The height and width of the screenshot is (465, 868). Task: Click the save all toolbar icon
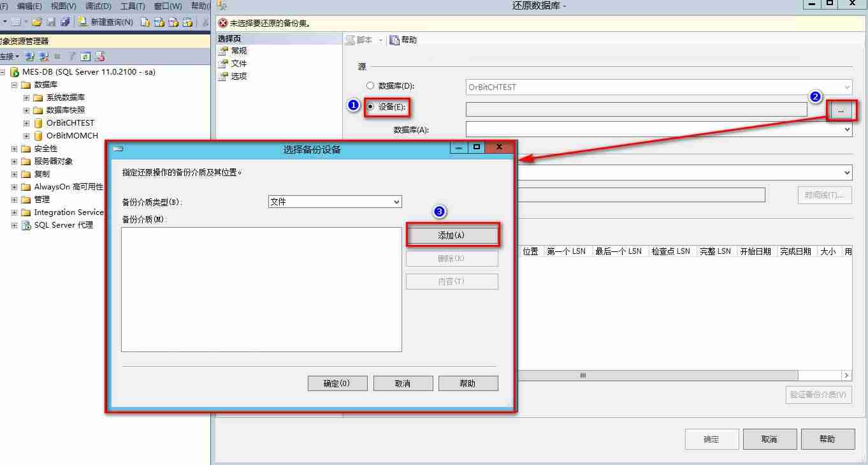(65, 22)
